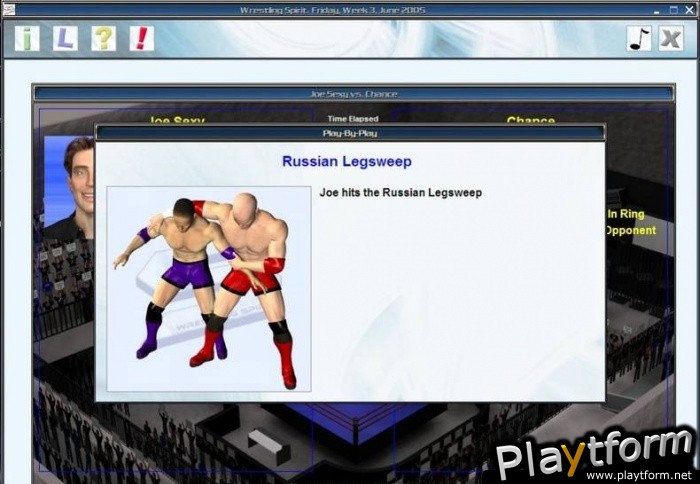Viewport: 700px width, 484px height.
Task: Click the 'Joe Sexy vs. Chance' title bar
Action: point(354,94)
